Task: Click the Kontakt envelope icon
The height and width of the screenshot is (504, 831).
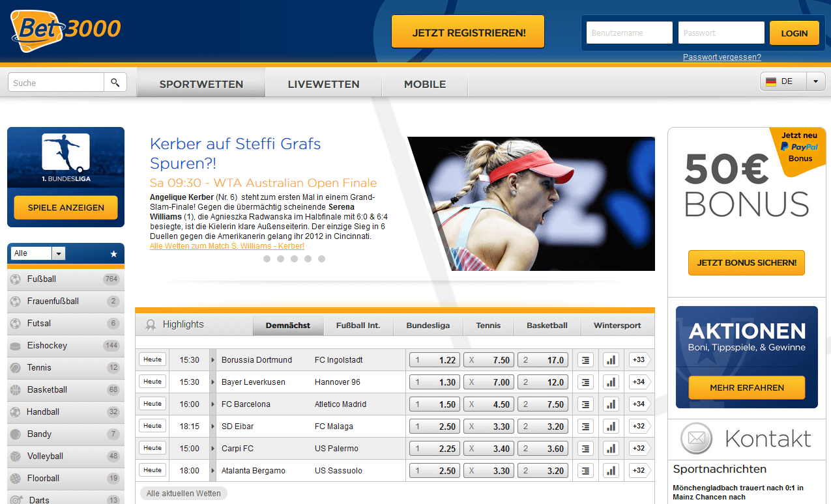Action: (696, 438)
